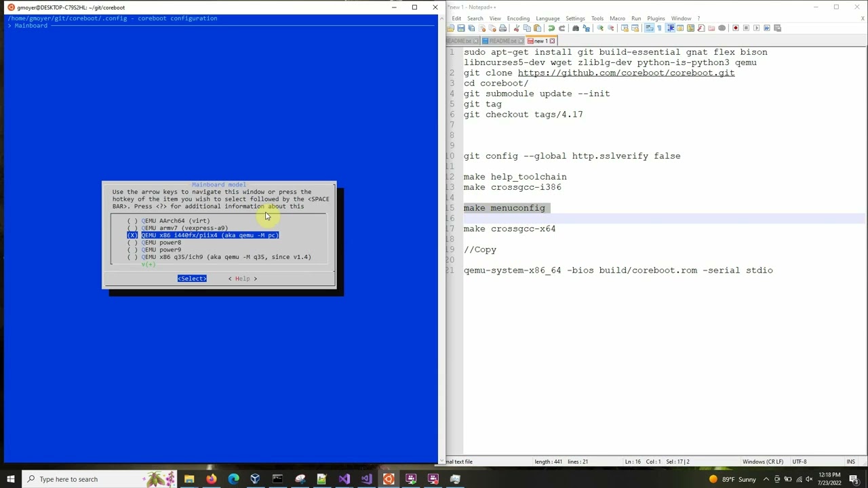Open the Document Map icon in Notepad++
Image resolution: width=868 pixels, height=488 pixels.
click(x=690, y=28)
